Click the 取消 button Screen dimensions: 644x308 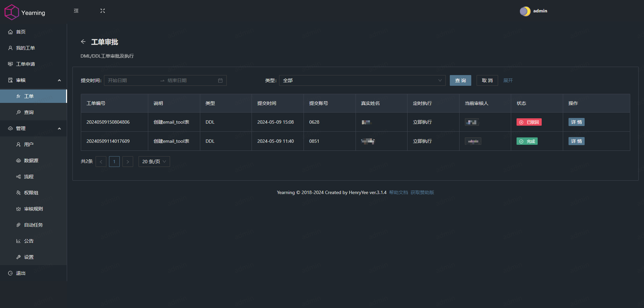[x=487, y=80]
